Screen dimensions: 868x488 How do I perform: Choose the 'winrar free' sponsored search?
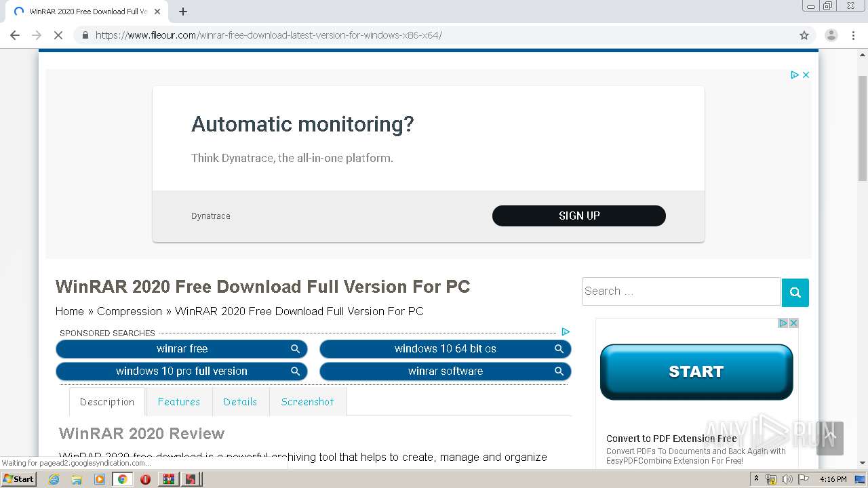coord(182,349)
